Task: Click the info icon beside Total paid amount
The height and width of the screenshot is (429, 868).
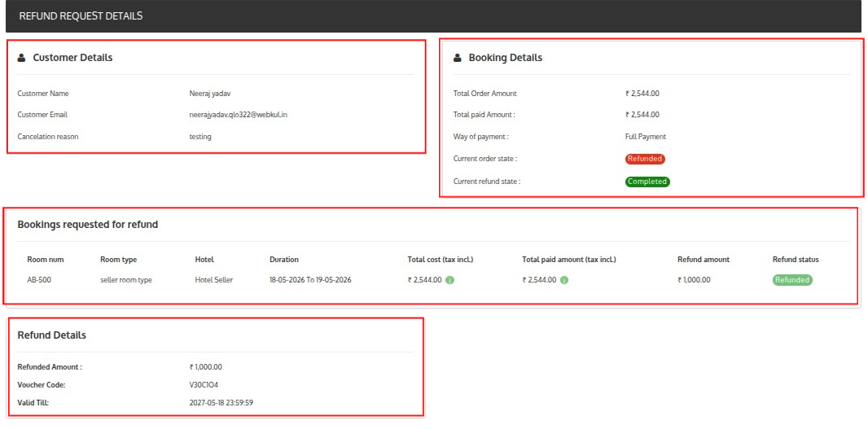Action: click(564, 280)
